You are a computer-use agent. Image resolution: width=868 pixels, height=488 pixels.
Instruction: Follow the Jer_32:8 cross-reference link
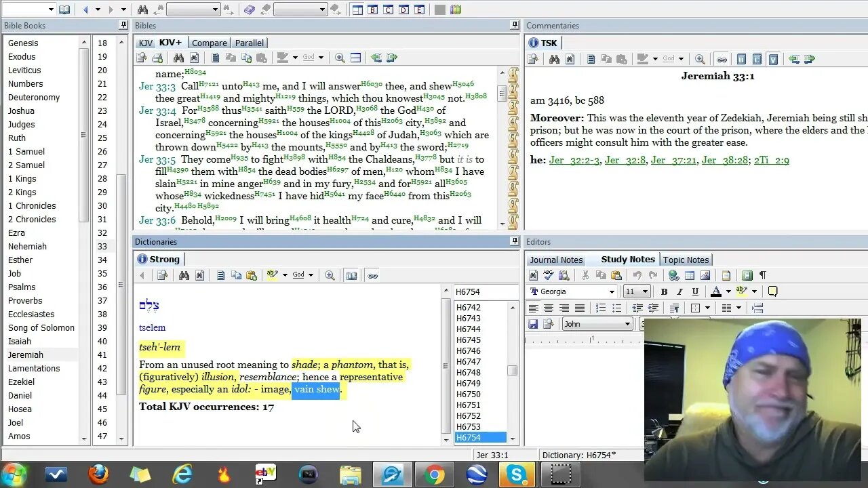tap(625, 160)
